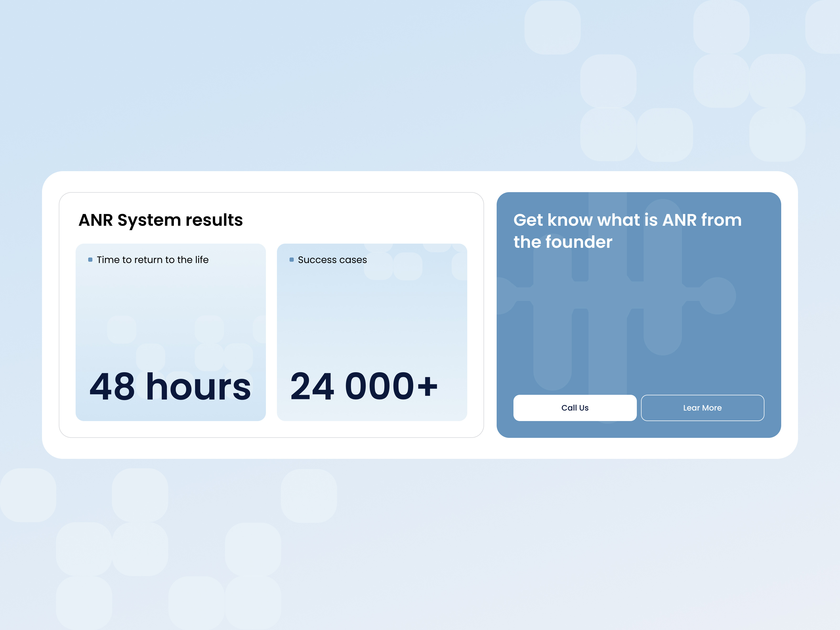Click the round knob shape in blue card
Image resolution: width=840 pixels, height=630 pixels.
click(717, 295)
